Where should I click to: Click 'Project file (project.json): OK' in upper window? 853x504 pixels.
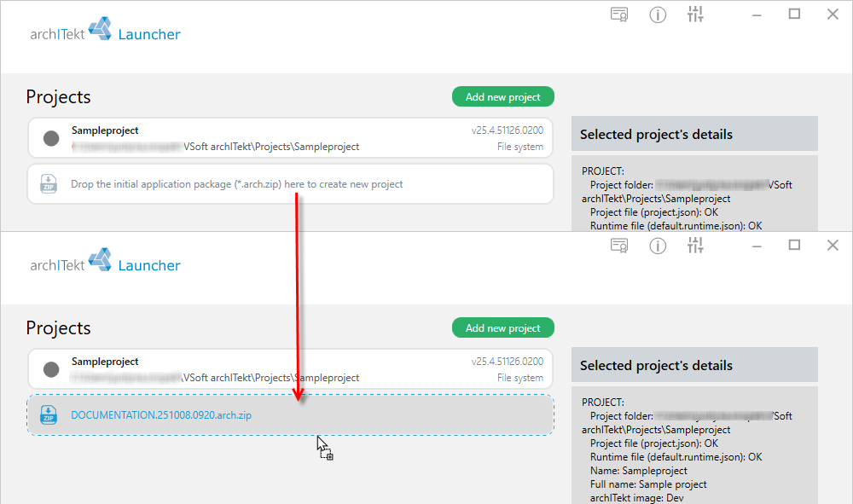pyautogui.click(x=654, y=212)
